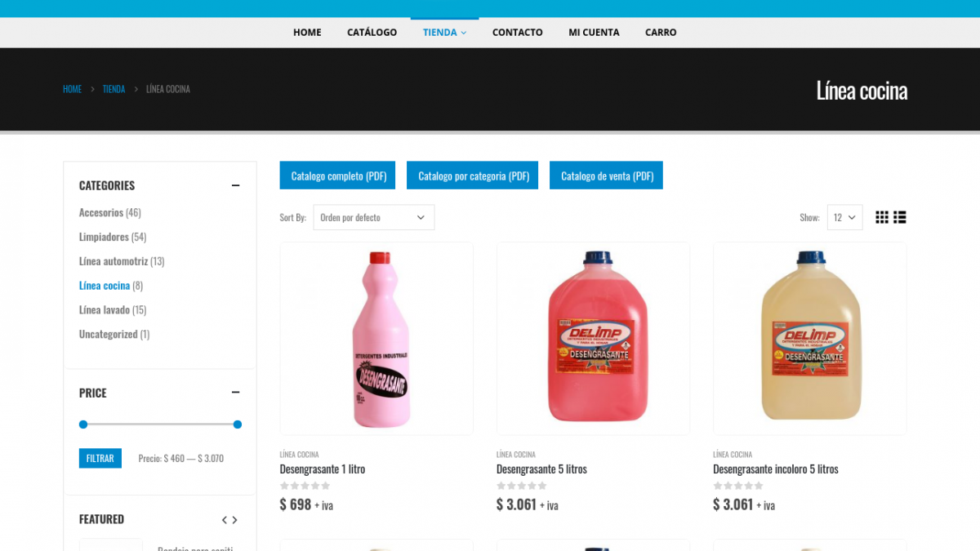Viewport: 980px width, 551px height.
Task: Open Desengrasante incoloro 5 litros image
Action: click(809, 339)
